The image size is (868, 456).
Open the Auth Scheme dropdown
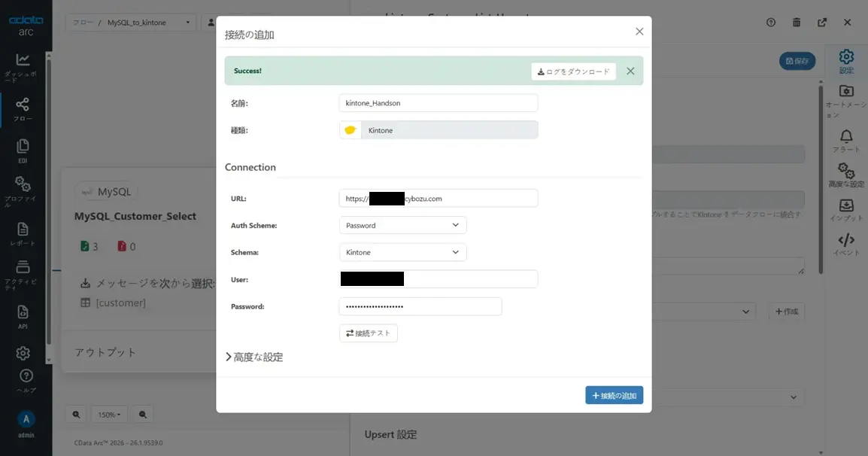[x=402, y=225]
